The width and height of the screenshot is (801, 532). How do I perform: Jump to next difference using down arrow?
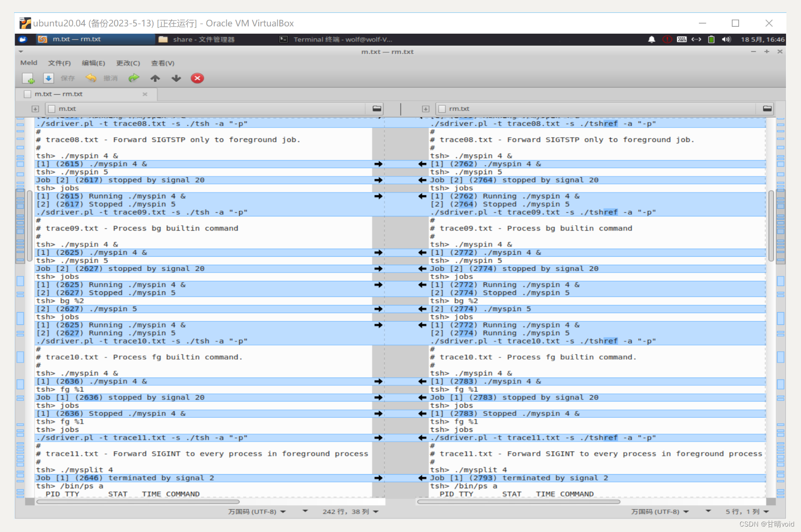click(176, 78)
